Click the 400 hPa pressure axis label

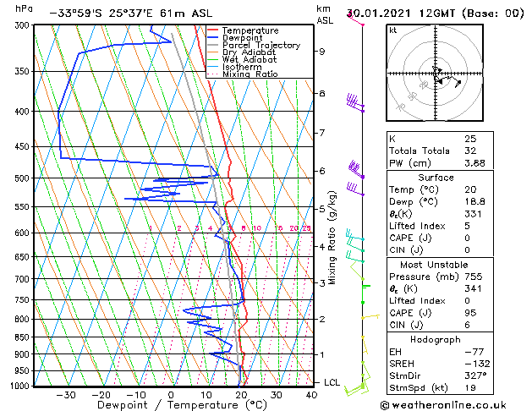[x=24, y=112]
